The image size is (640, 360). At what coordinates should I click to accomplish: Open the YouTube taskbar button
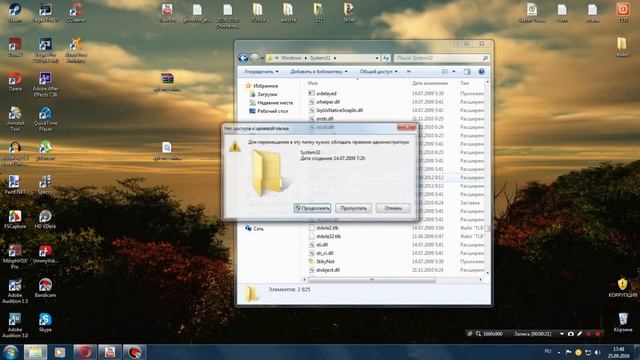(109, 352)
